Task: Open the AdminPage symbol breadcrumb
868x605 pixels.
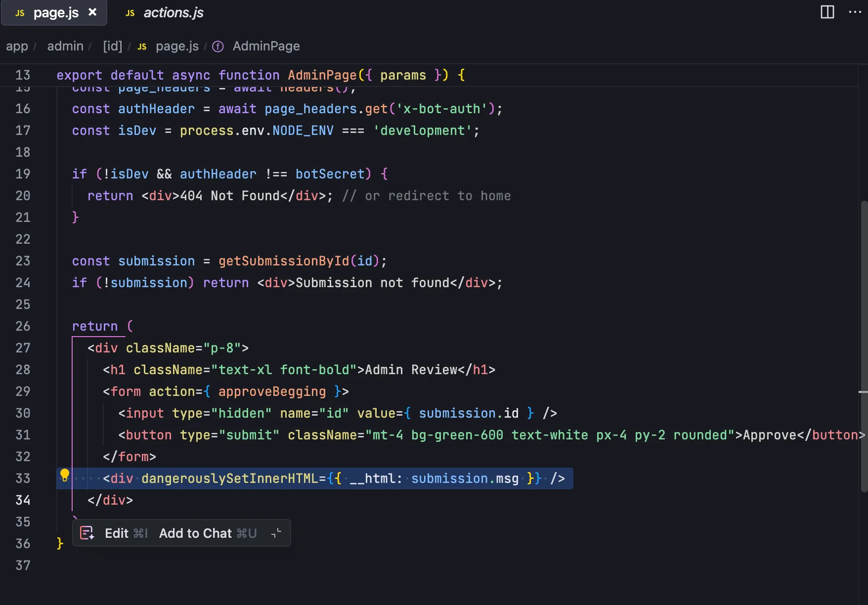Action: click(x=266, y=46)
